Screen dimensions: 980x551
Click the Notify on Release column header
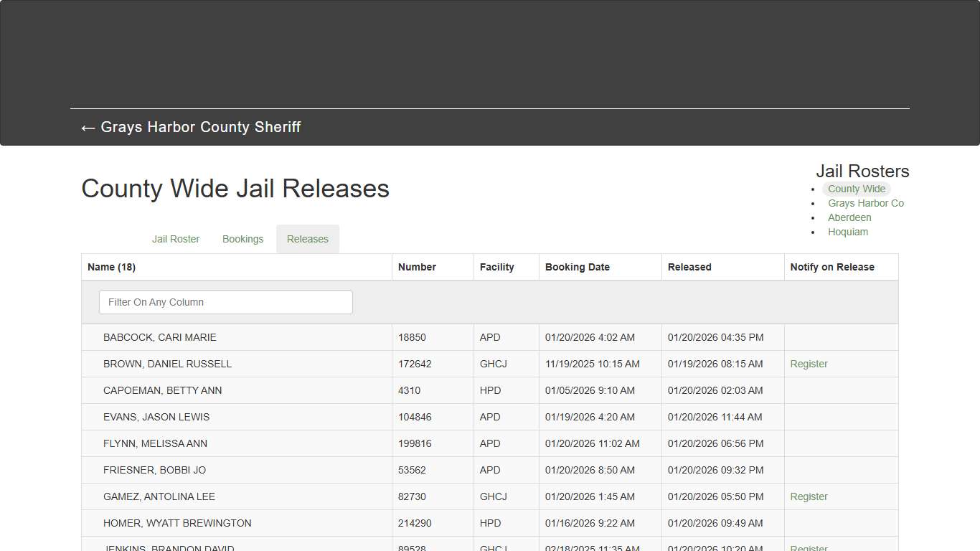[831, 266]
